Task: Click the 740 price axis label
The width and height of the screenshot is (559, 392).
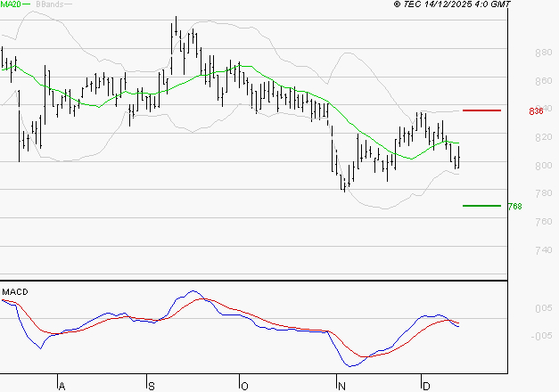Action: click(544, 250)
